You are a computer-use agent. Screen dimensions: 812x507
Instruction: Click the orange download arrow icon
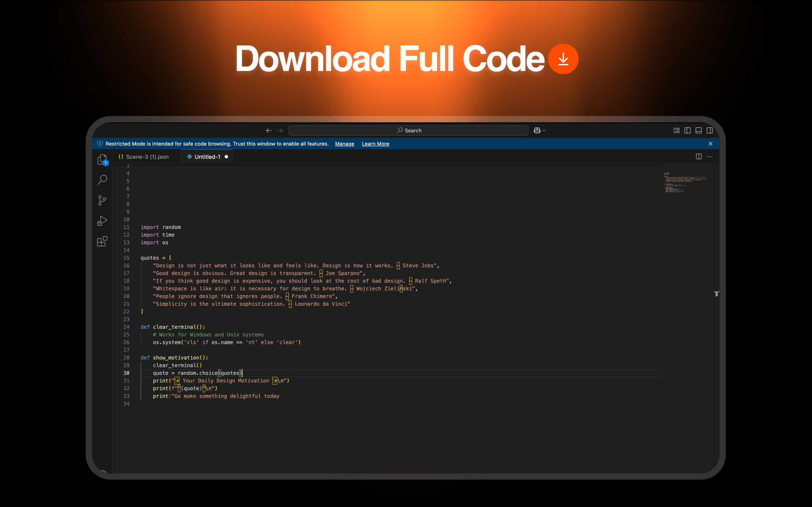[563, 59]
